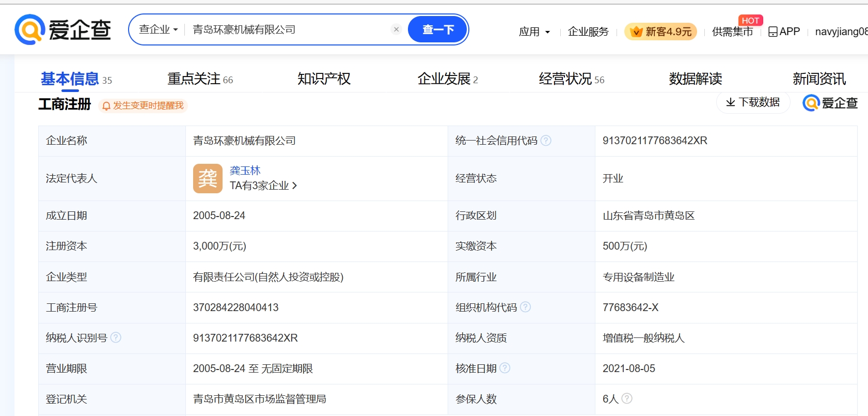The height and width of the screenshot is (416, 868).
Task: Click the help icon next to 纳税人识别号
Action: 116,337
